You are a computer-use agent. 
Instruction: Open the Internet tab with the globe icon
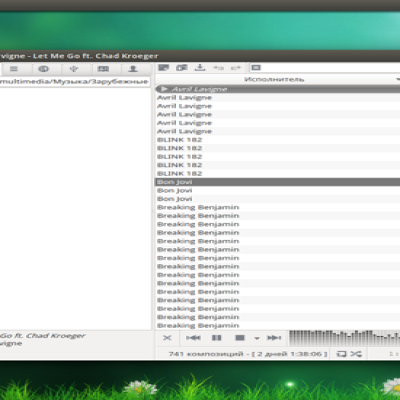click(x=43, y=69)
